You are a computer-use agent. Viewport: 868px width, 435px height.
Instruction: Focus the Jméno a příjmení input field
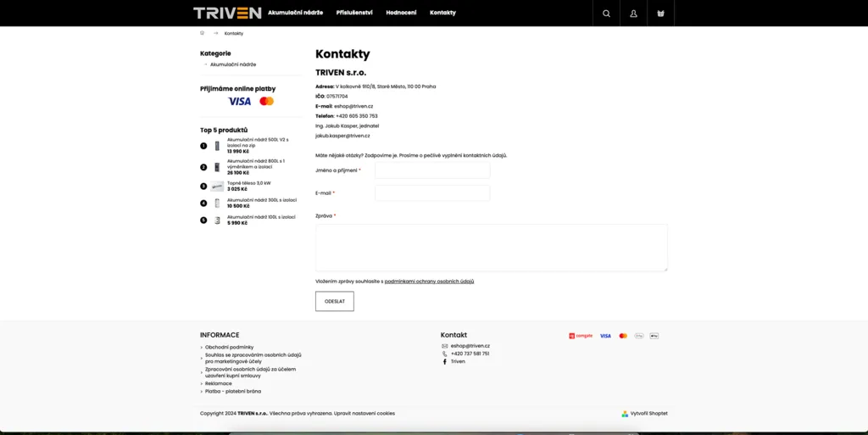pyautogui.click(x=432, y=170)
